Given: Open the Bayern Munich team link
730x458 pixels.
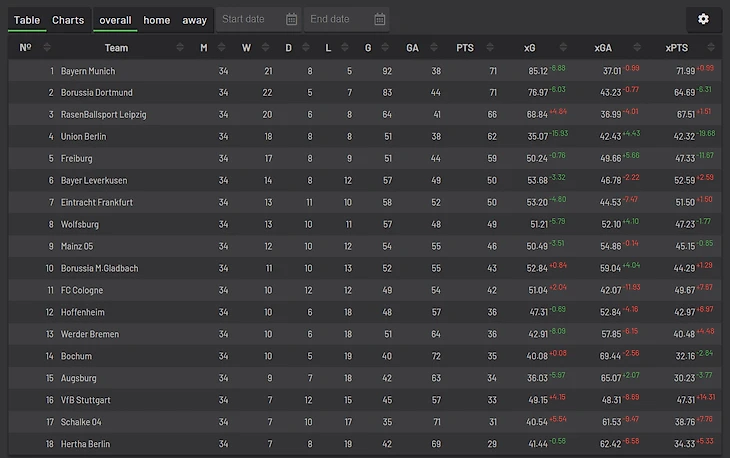Looking at the screenshot, I should click(x=88, y=71).
